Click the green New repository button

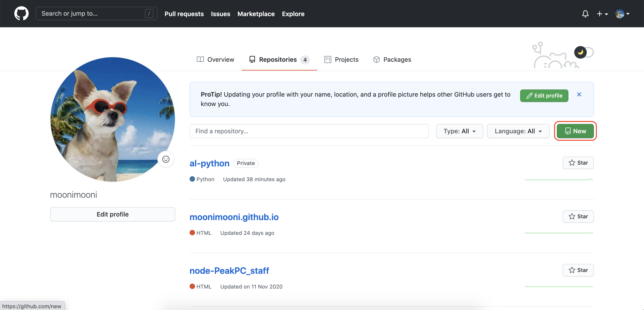(575, 131)
